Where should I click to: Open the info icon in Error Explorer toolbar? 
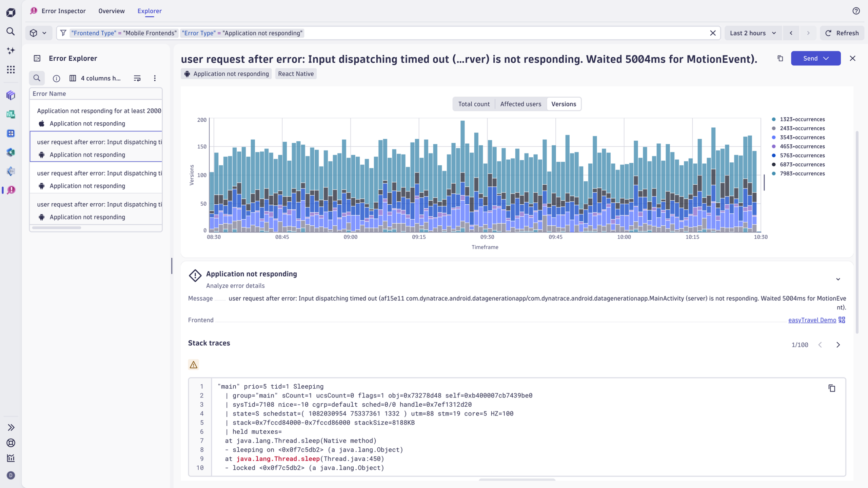click(x=56, y=78)
